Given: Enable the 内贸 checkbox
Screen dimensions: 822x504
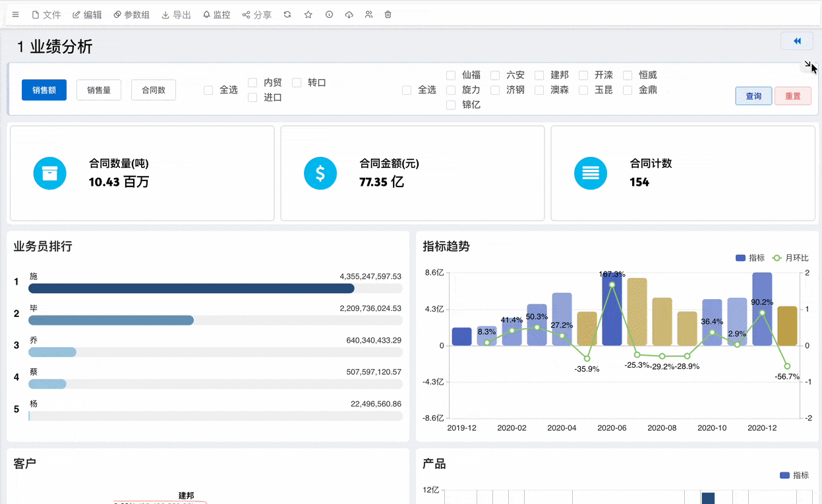Looking at the screenshot, I should 252,82.
